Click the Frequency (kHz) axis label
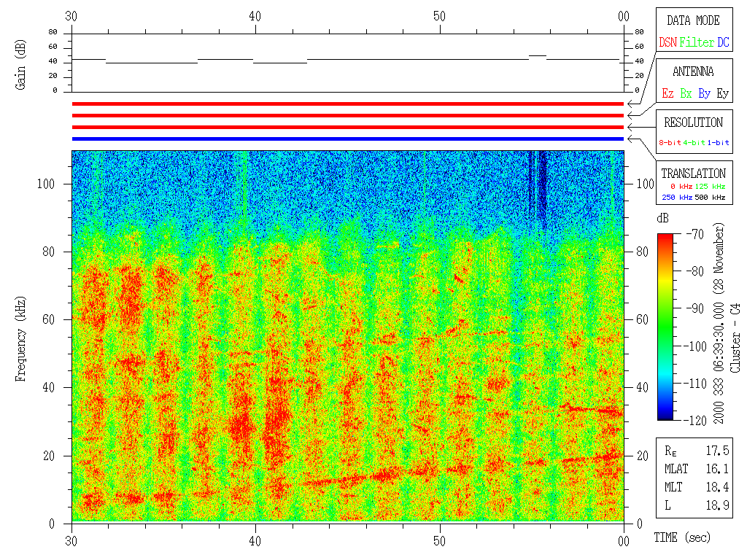 20,336
